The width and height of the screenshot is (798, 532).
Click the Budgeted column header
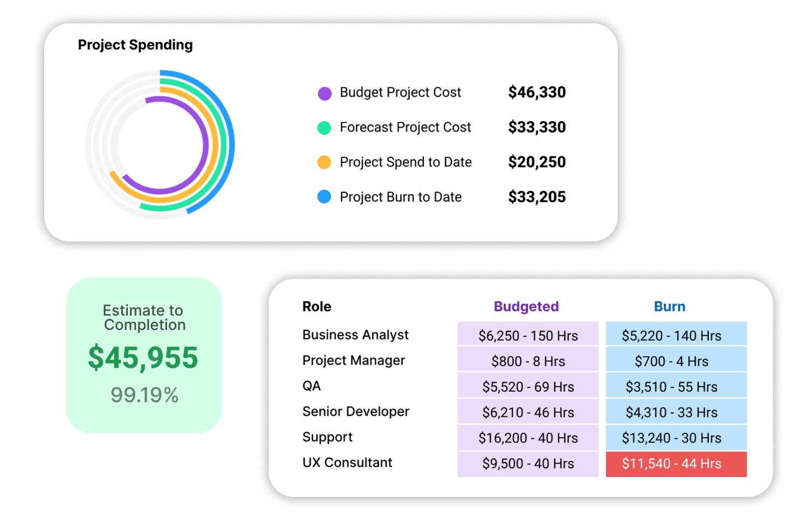point(526,307)
